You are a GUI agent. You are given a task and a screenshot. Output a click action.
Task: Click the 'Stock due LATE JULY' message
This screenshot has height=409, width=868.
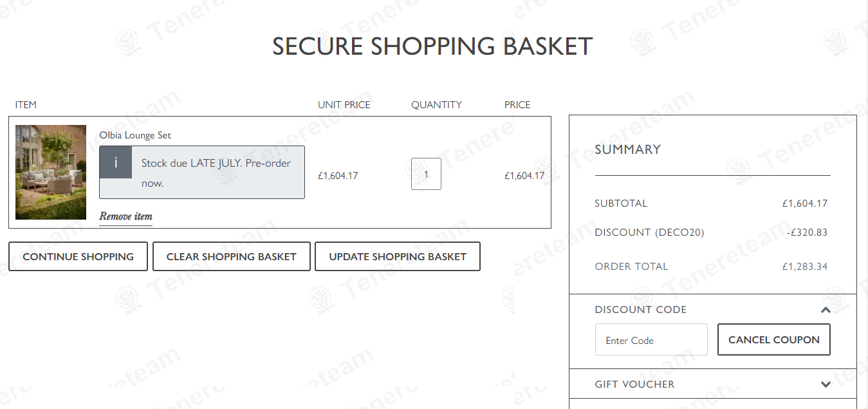(216, 173)
